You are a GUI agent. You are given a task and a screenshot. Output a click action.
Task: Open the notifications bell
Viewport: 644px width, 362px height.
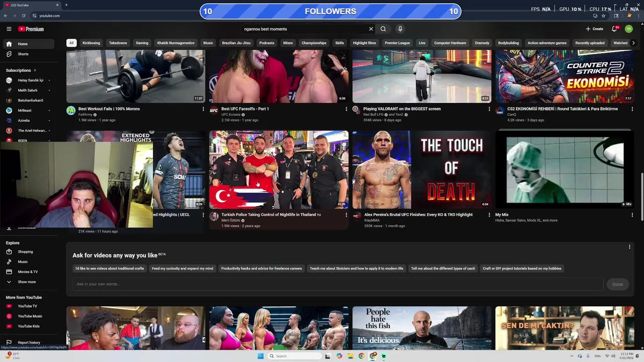(x=614, y=29)
